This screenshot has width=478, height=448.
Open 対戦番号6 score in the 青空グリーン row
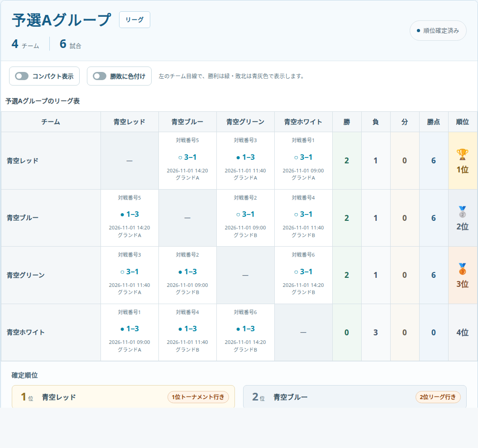303,272
